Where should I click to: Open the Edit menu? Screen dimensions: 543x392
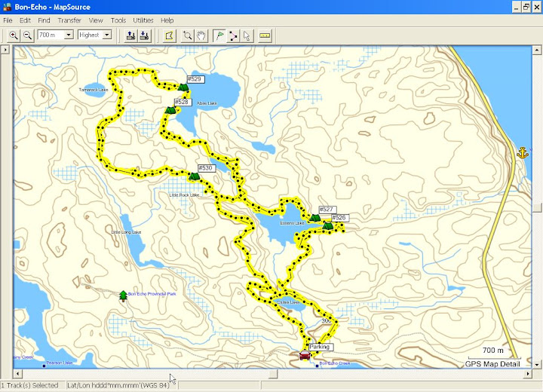(x=25, y=20)
